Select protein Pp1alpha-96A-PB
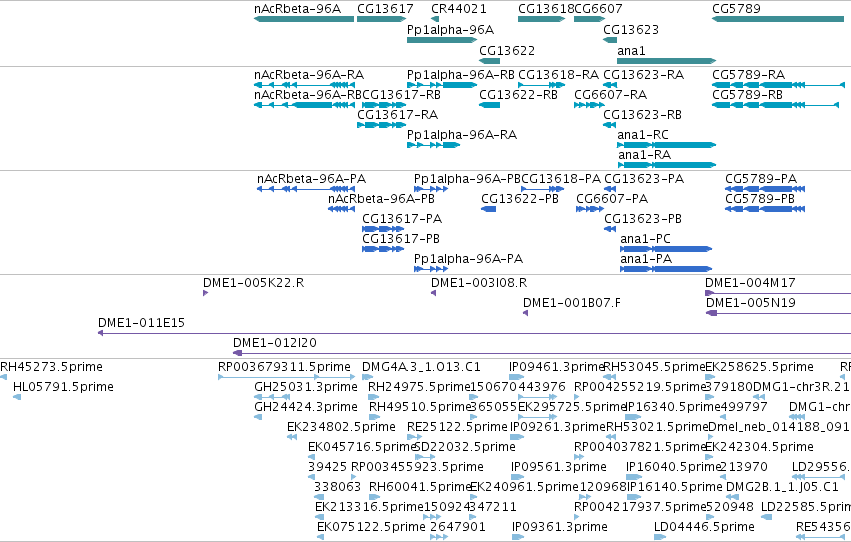 click(x=431, y=189)
